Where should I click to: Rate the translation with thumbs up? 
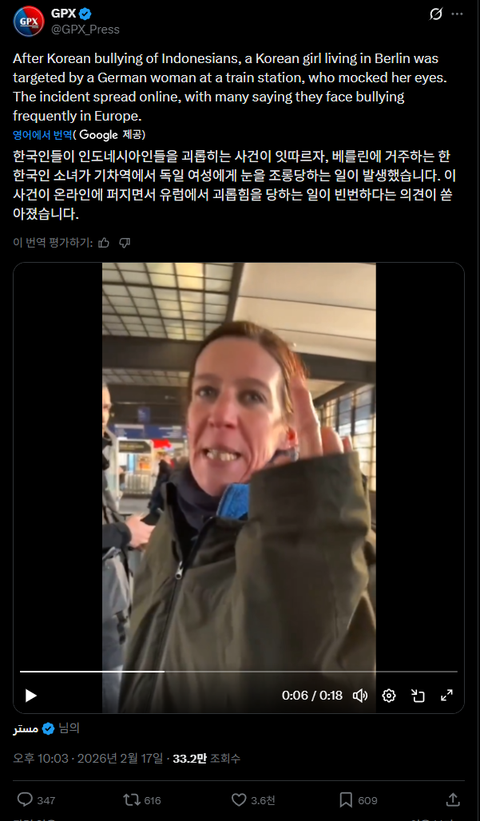coord(104,242)
